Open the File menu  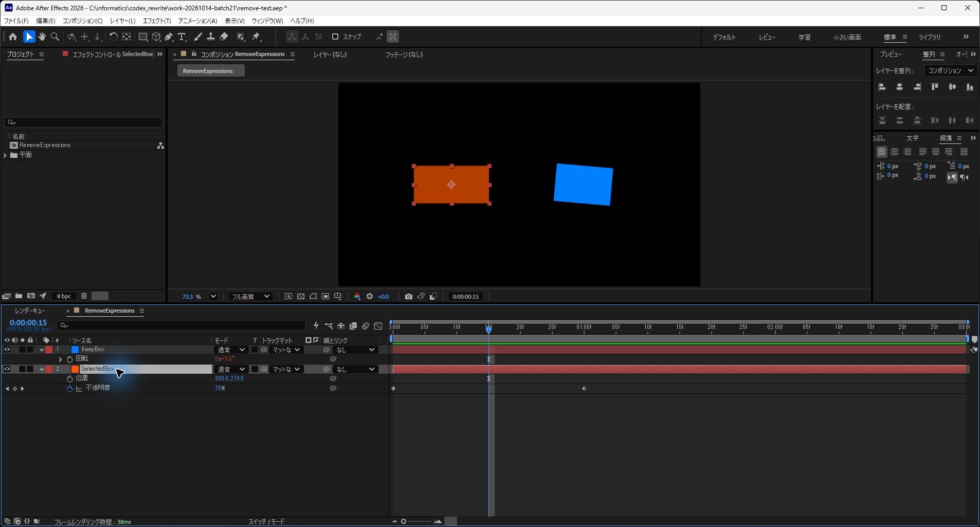click(x=16, y=21)
